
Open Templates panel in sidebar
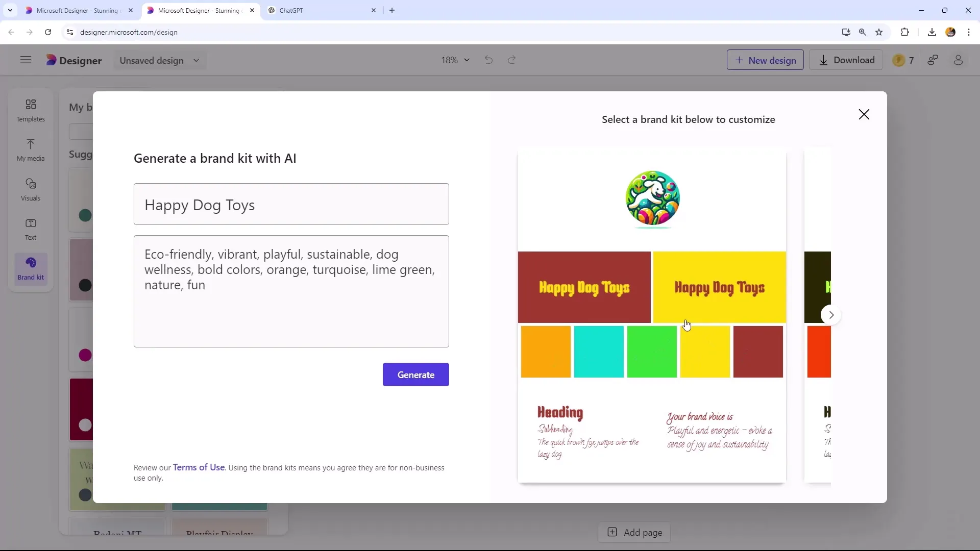pos(31,110)
